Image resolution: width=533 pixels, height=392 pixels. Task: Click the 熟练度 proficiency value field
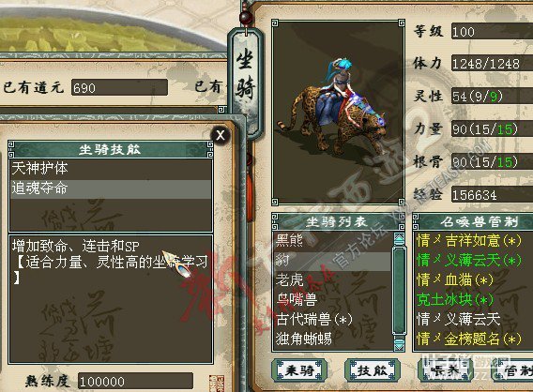pyautogui.click(x=135, y=382)
